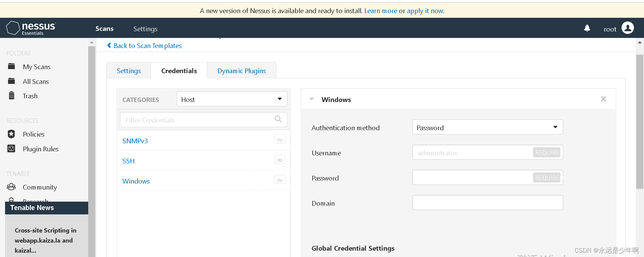Open the Dynamic Plugins tab
This screenshot has width=644, height=257.
241,70
